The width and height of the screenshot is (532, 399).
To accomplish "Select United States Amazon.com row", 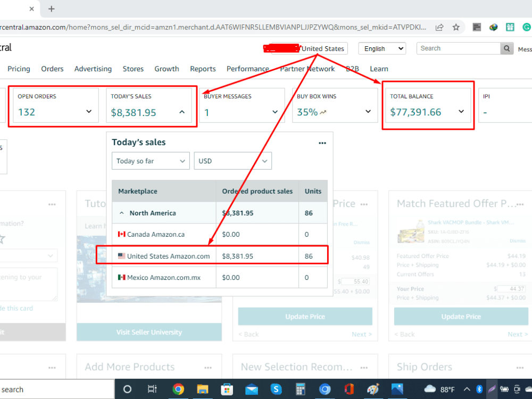I will (220, 256).
